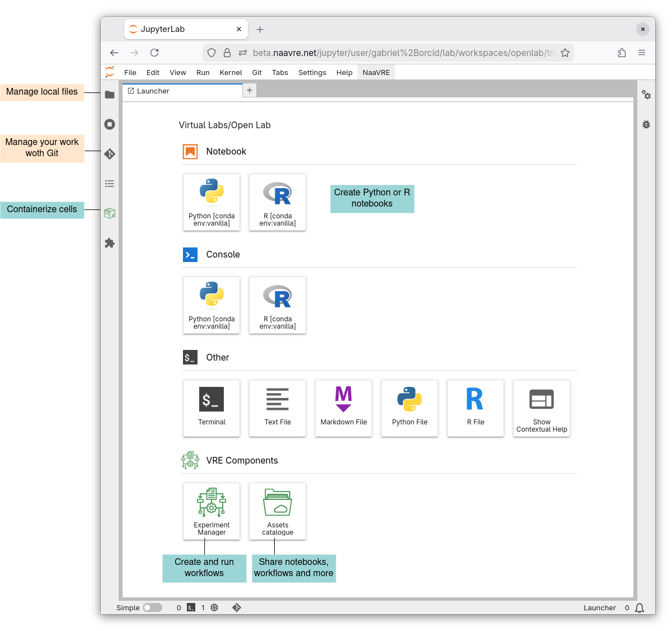Open the Git sidebar panel
This screenshot has height=631, width=672.
tap(110, 154)
